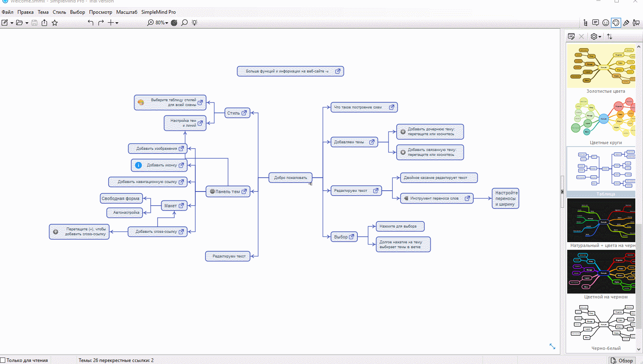
Task: Open the Правка menu
Action: [x=26, y=12]
